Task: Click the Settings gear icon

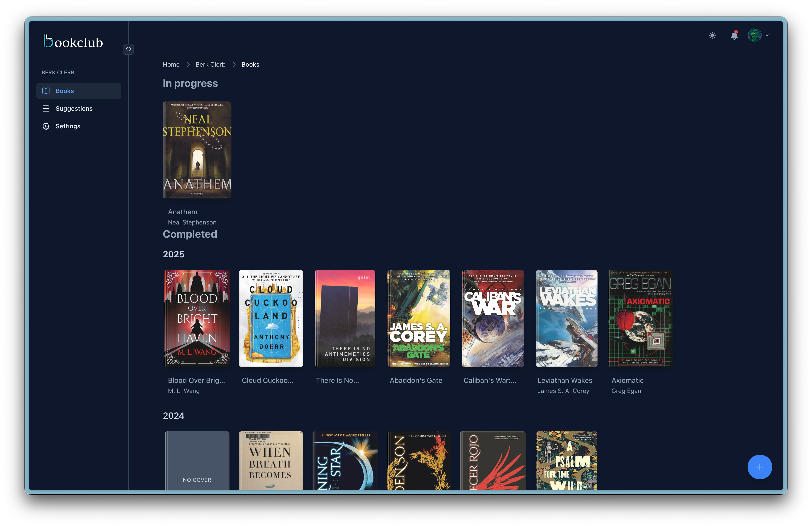Action: click(x=46, y=126)
